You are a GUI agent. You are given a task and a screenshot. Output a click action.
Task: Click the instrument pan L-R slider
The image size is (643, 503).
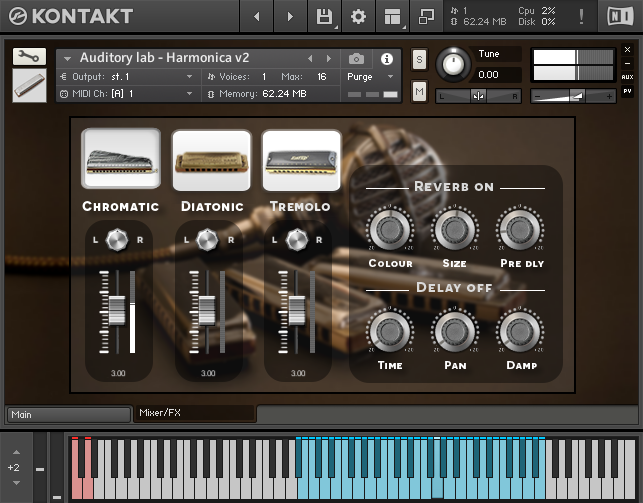[478, 96]
